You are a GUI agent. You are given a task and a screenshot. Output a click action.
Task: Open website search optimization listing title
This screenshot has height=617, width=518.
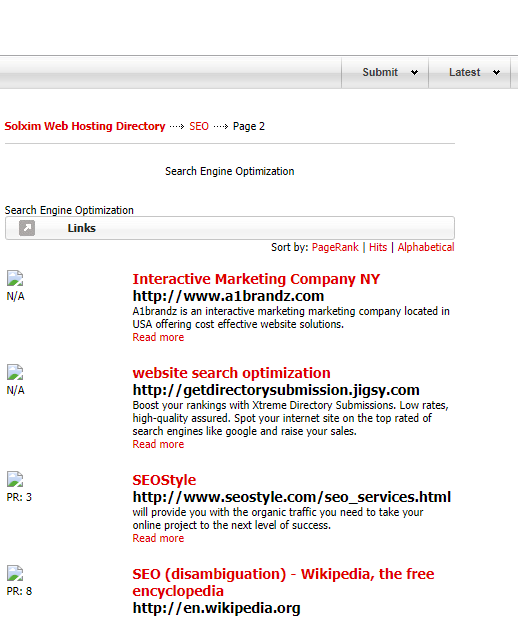231,373
